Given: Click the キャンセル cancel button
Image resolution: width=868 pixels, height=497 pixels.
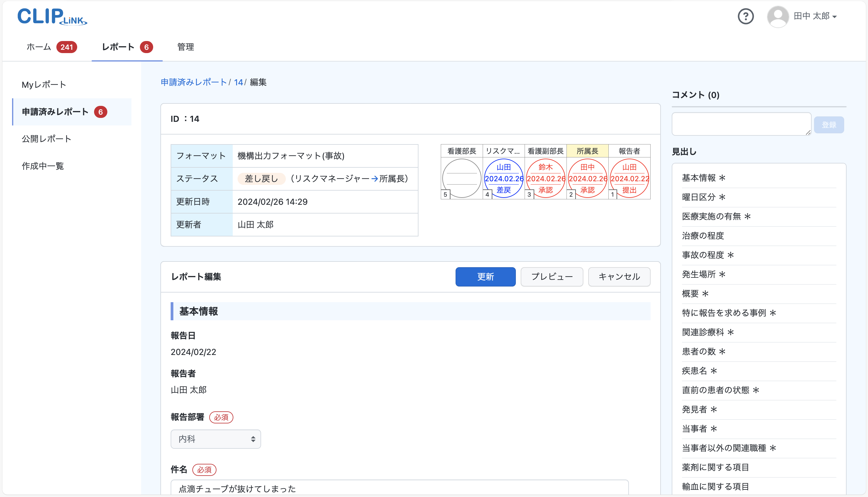Looking at the screenshot, I should pos(619,277).
